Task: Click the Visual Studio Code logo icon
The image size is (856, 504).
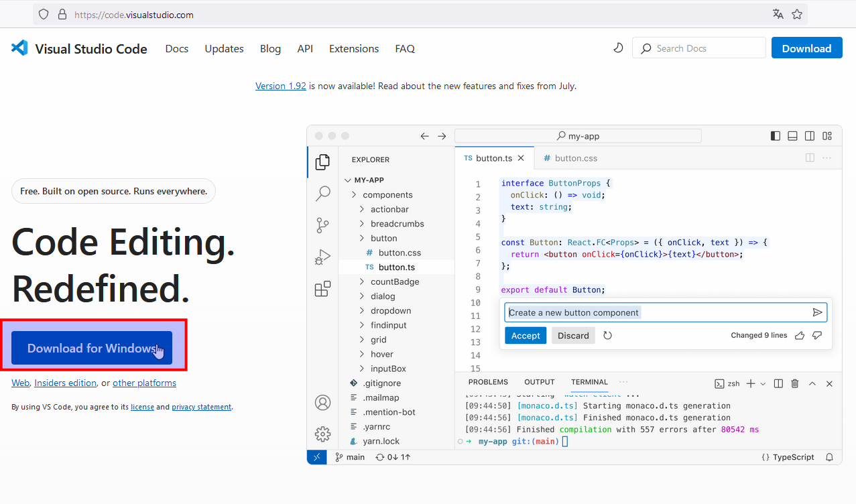Action: 19,48
